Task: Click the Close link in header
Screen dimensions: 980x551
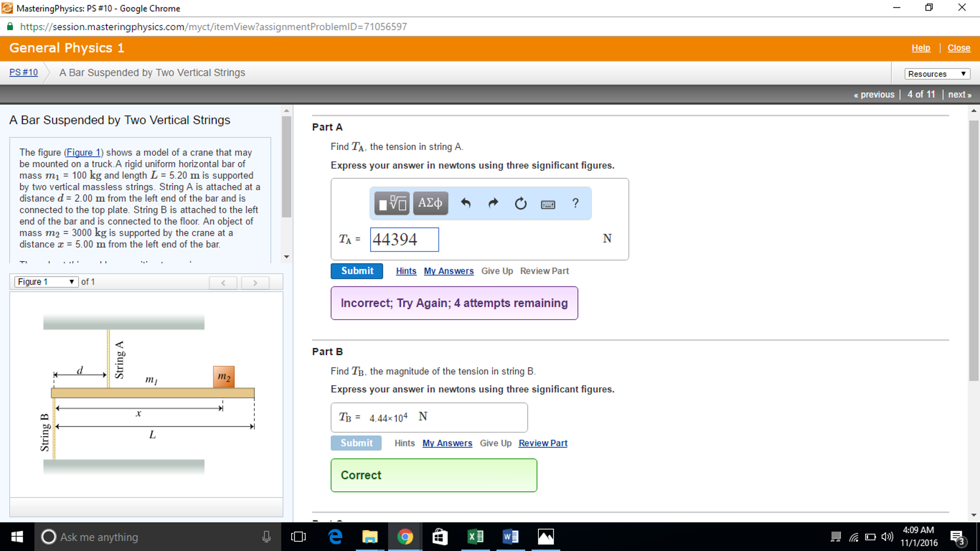Action: 959,48
